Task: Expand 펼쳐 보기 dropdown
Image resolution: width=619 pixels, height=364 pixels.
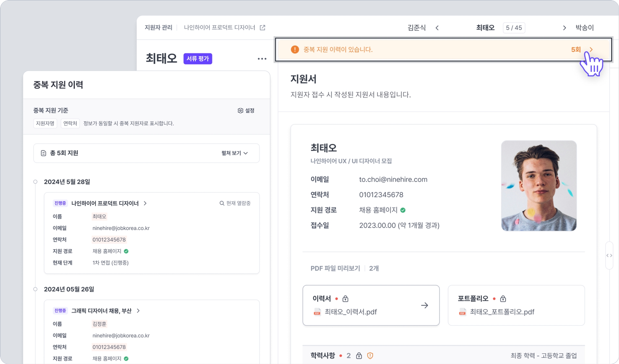Action: pyautogui.click(x=235, y=153)
